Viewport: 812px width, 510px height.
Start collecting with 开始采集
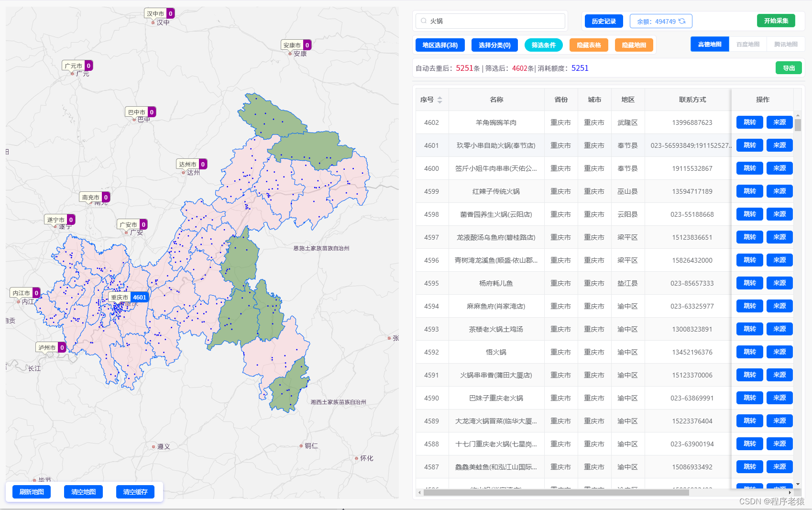coord(776,21)
